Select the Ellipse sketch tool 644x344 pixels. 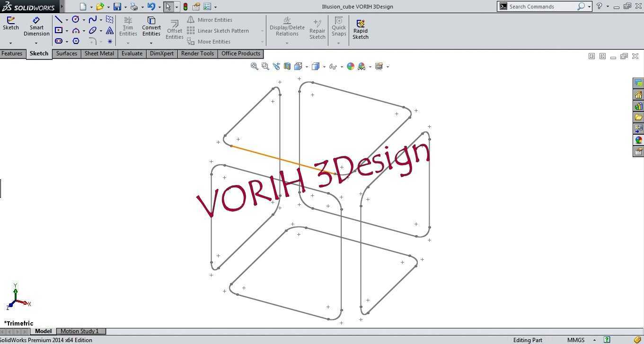pos(93,30)
